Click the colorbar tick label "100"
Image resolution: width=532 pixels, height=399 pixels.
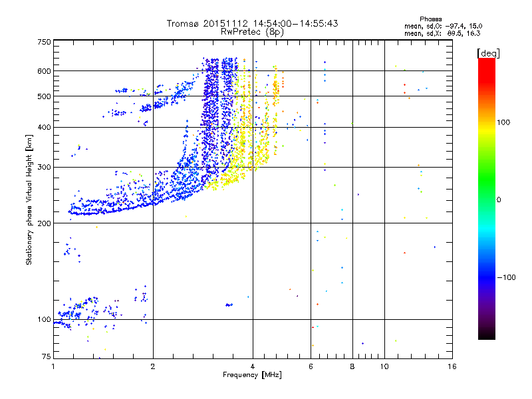[x=503, y=122]
